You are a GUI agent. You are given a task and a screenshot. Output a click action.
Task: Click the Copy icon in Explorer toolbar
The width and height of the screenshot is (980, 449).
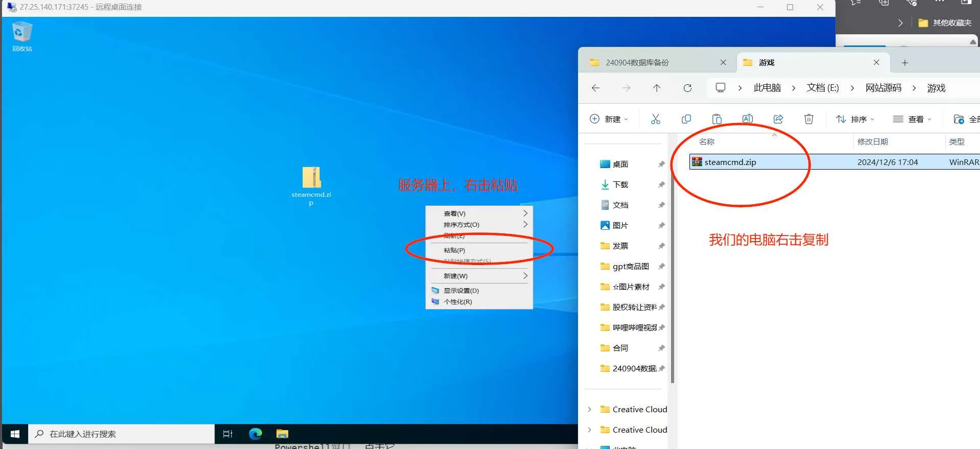[x=686, y=119]
